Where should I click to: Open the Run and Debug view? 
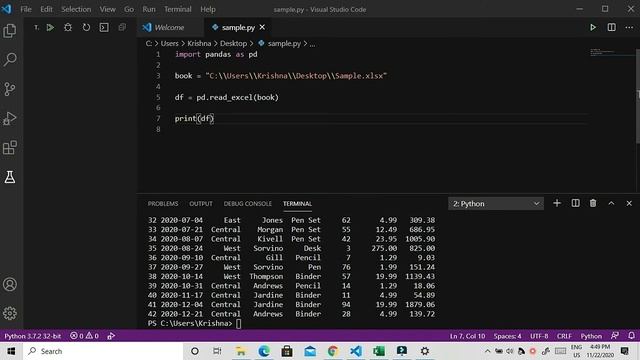tap(10, 118)
